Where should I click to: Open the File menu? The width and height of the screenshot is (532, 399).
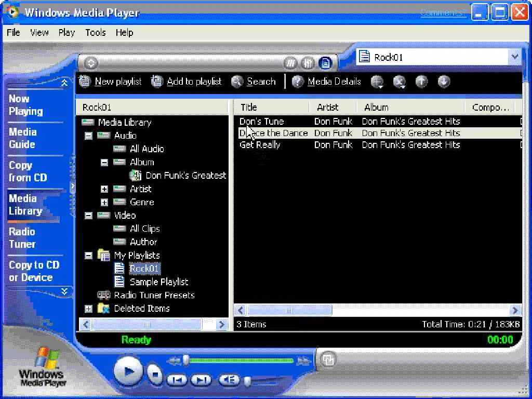[14, 33]
